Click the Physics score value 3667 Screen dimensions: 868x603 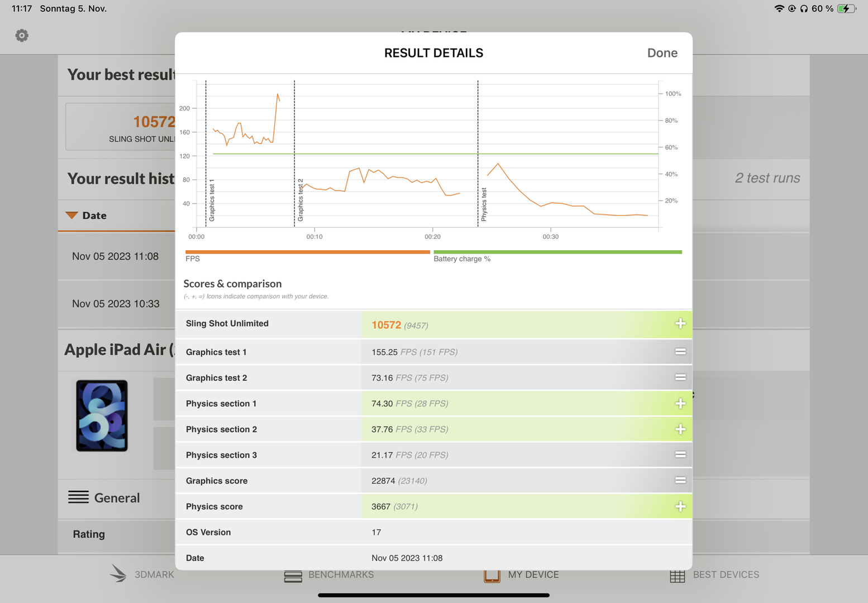pos(381,506)
